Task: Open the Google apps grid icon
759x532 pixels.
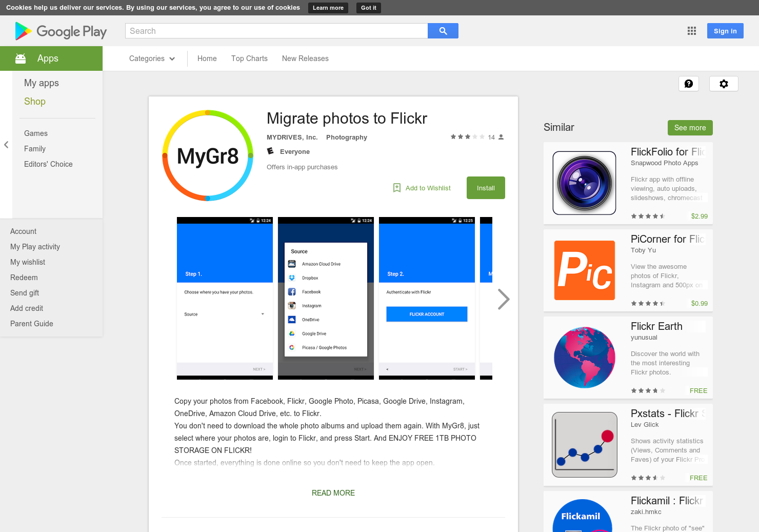Action: point(692,31)
